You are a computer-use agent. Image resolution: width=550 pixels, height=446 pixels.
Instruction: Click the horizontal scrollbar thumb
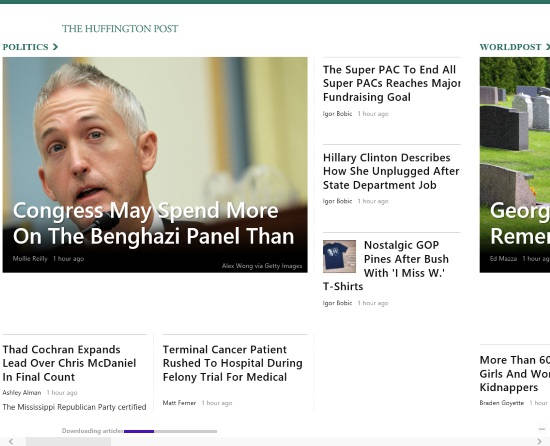68,441
